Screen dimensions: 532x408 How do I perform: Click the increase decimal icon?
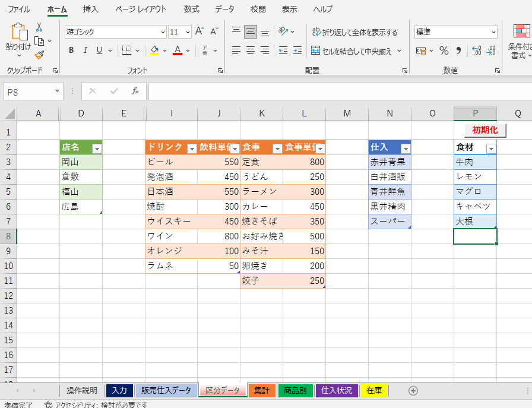click(476, 51)
